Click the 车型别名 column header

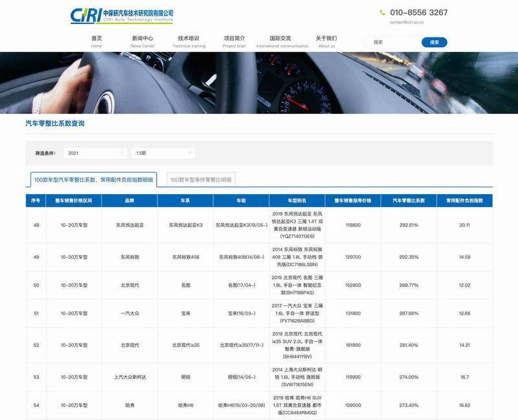coord(297,201)
